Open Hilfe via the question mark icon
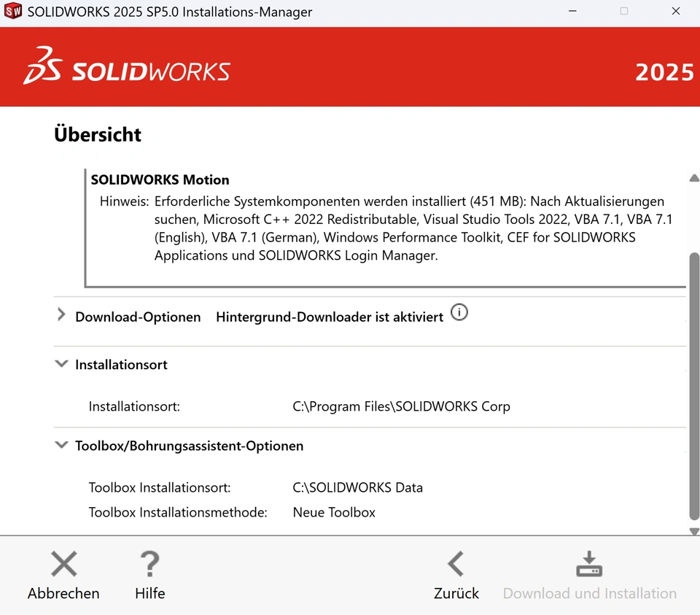Viewport: 700px width, 615px height. click(150, 564)
